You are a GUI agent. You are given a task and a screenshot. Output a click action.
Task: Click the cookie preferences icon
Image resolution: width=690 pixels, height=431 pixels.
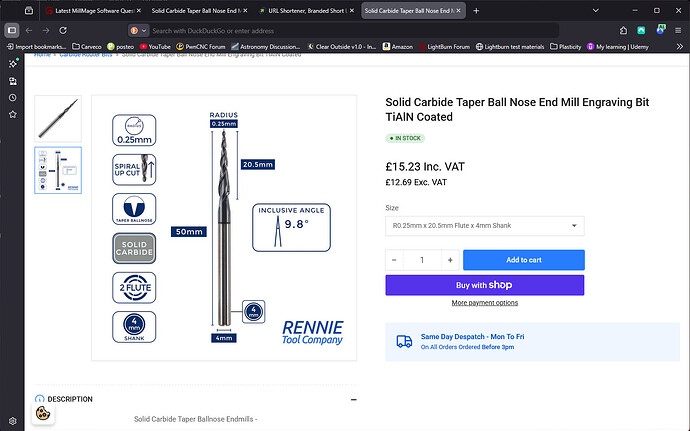(43, 412)
